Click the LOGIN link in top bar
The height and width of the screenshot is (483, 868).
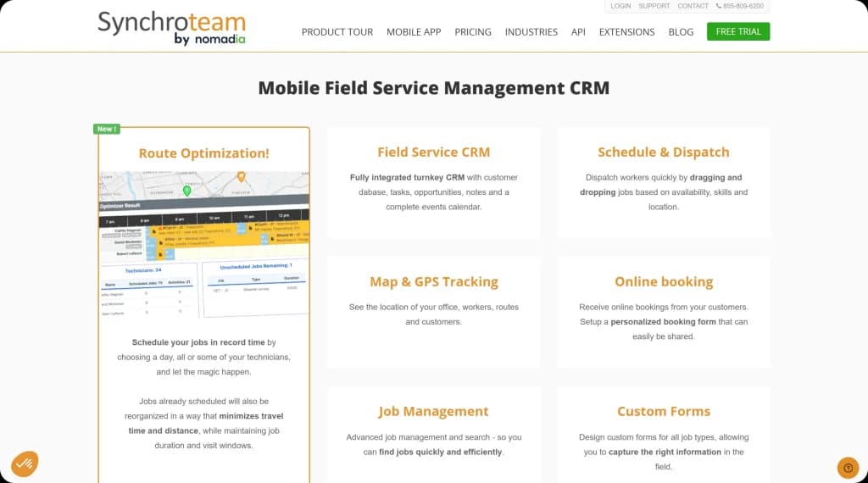[620, 6]
